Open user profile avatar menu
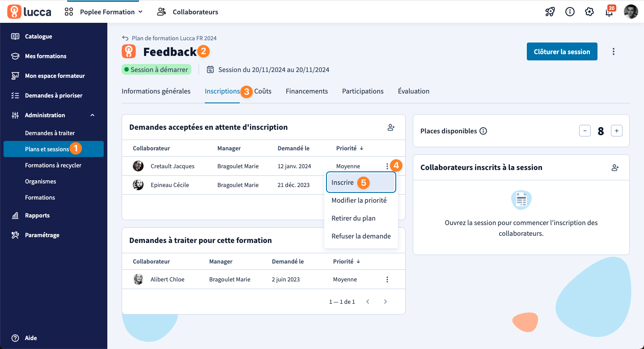This screenshot has height=349, width=644. 631,12
